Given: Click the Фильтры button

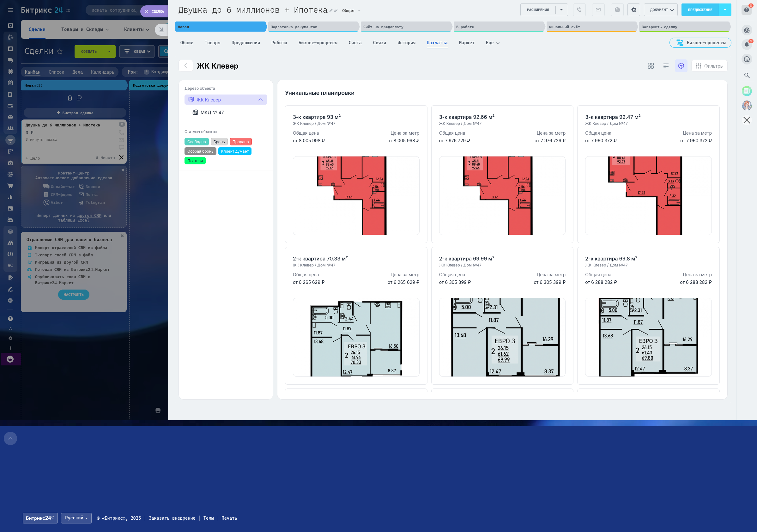Looking at the screenshot, I should (x=709, y=66).
